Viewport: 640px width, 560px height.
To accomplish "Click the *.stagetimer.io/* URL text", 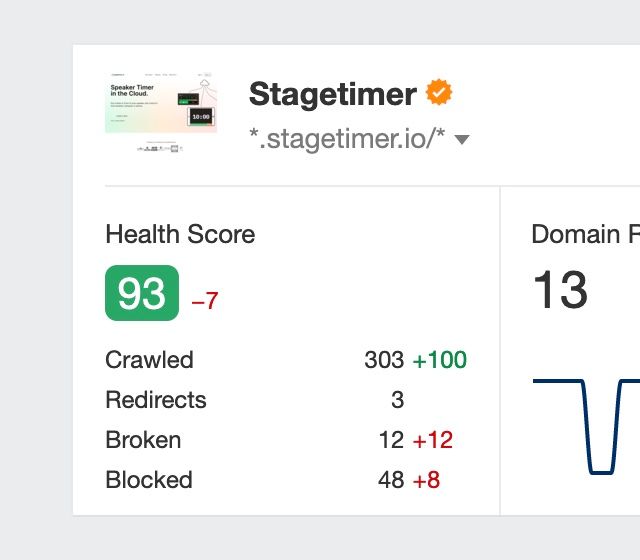I will (347, 140).
